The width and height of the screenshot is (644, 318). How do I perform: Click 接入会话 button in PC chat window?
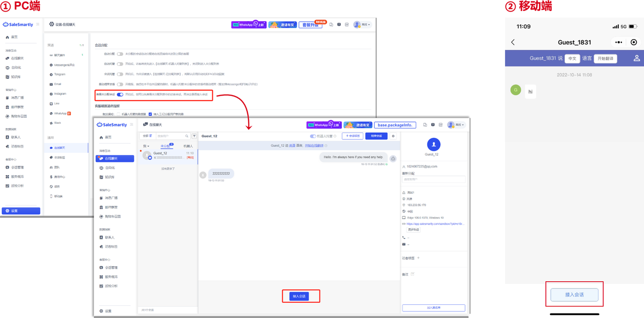click(x=299, y=296)
